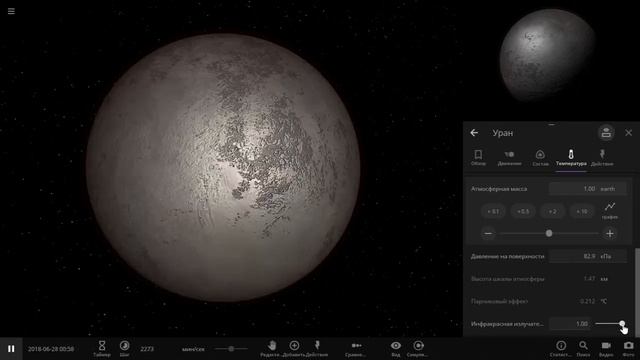Click the Уран panel pin/dock icon
The width and height of the screenshot is (640, 360).
click(x=606, y=132)
